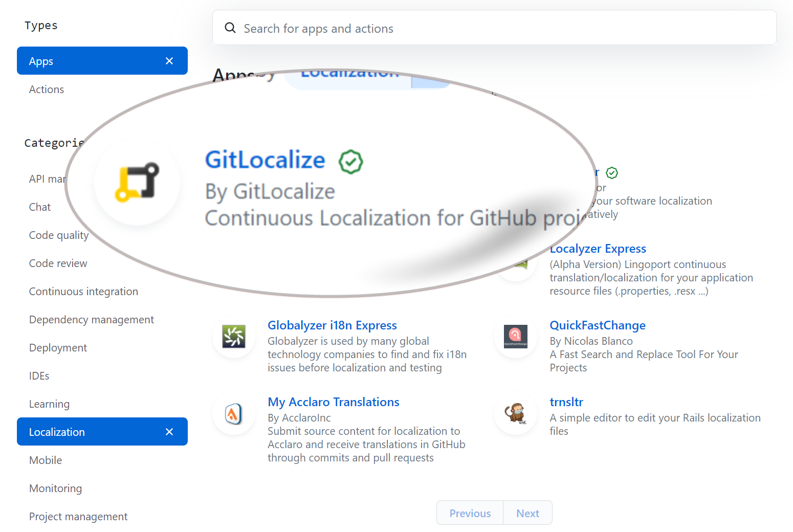Screen dimensions: 793x532
Task: Select the Mobile category
Action: point(45,460)
